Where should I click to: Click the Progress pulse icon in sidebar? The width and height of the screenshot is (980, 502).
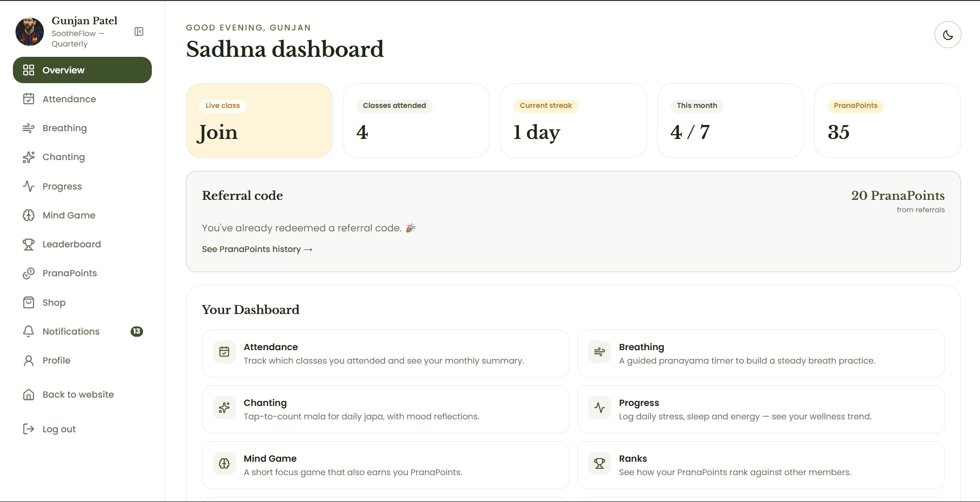click(x=29, y=186)
